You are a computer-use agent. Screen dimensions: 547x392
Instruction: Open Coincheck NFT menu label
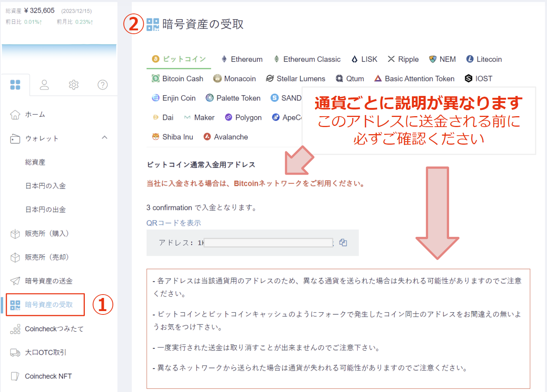(x=48, y=376)
